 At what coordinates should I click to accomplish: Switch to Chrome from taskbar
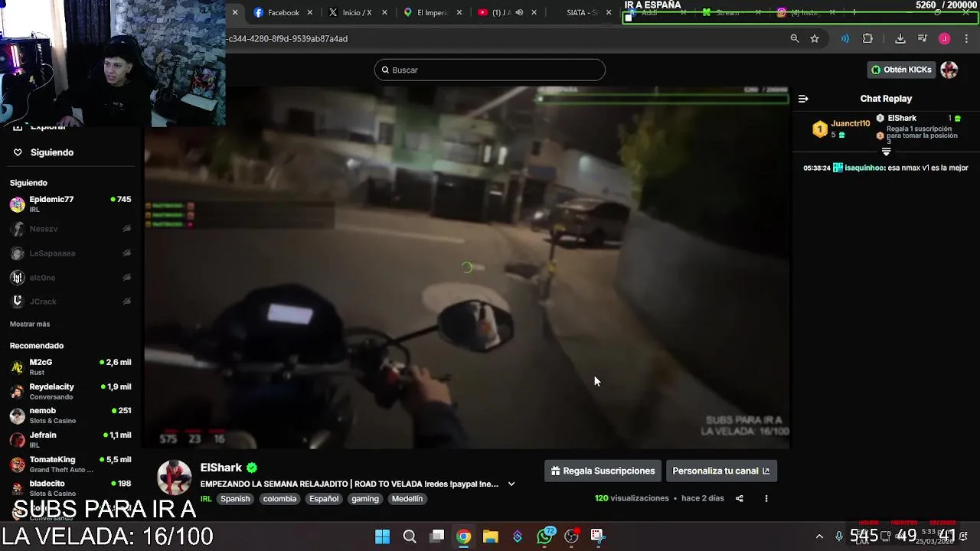tap(464, 536)
